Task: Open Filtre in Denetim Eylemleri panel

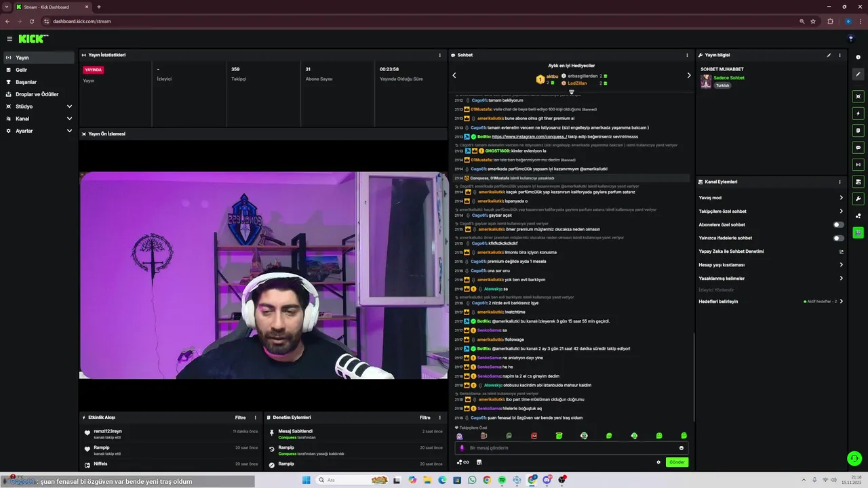Action: 425,418
